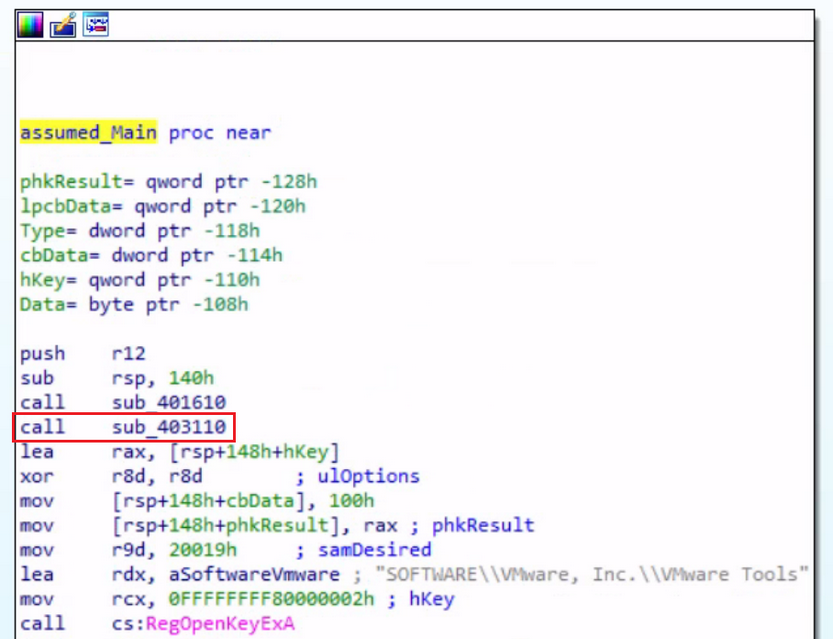Click the aSoftwareVmware string reference

(x=254, y=574)
